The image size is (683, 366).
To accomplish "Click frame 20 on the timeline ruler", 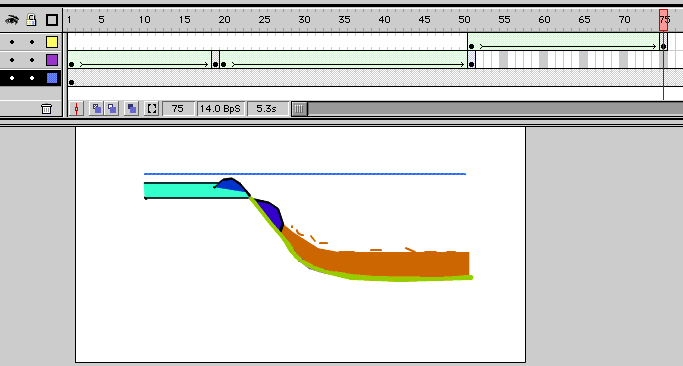I will pos(224,20).
